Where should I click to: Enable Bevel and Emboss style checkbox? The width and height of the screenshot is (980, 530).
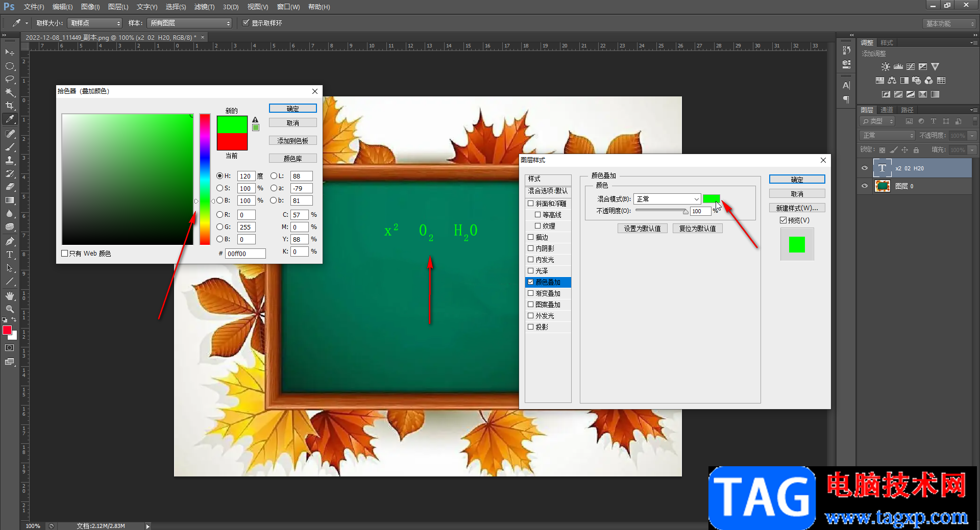tap(531, 203)
